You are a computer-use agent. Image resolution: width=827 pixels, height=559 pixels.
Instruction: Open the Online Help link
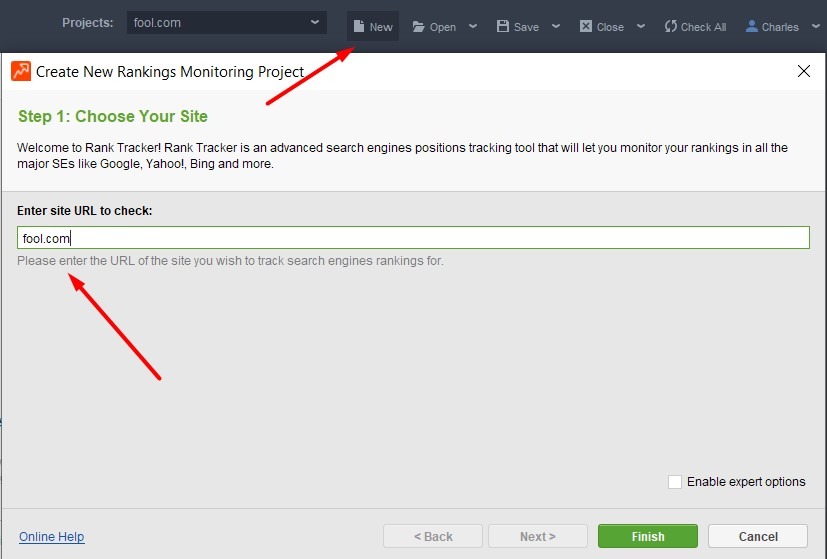click(52, 536)
